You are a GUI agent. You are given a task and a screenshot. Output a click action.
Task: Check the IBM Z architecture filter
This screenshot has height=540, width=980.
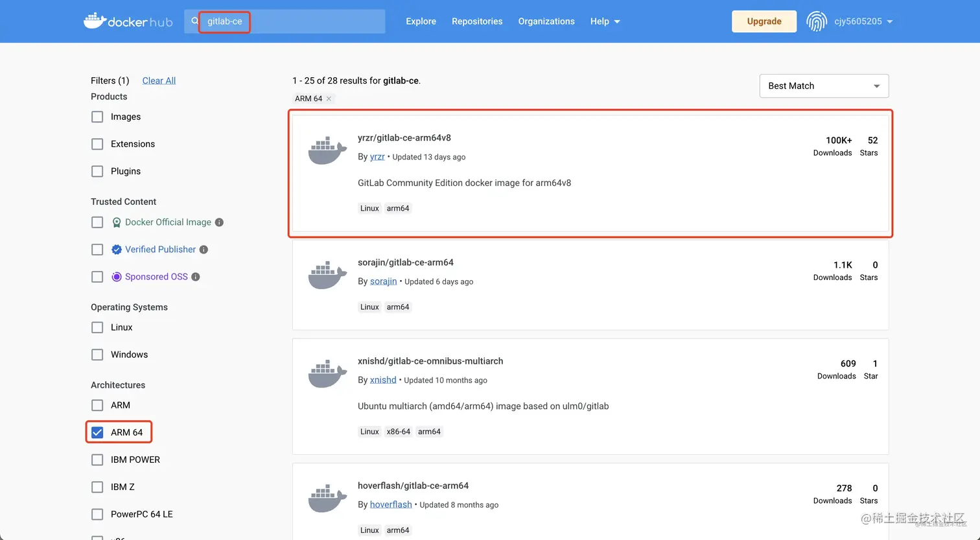pyautogui.click(x=97, y=487)
